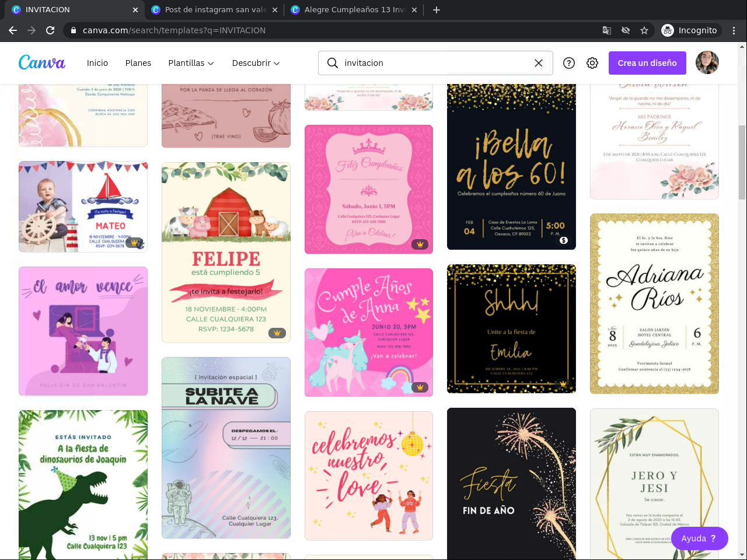Image resolution: width=747 pixels, height=560 pixels.
Task: Bookmark this page with the star icon
Action: pos(644,30)
